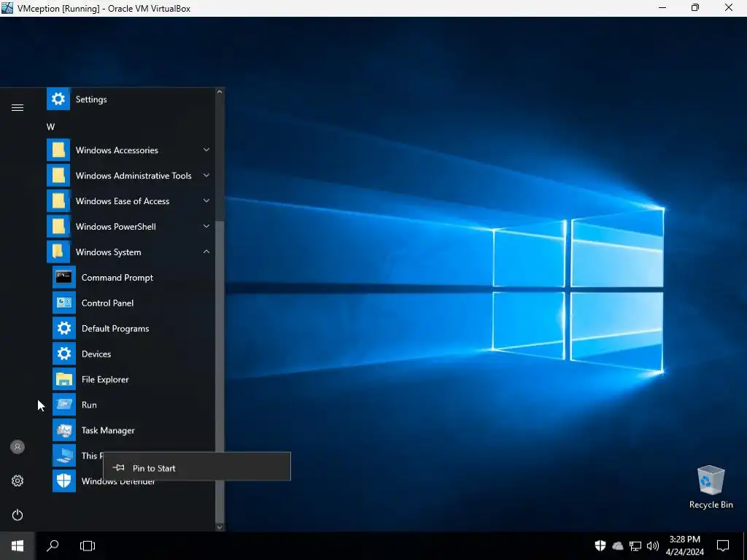Click the Start menu scrollbar thumb

pos(220,371)
